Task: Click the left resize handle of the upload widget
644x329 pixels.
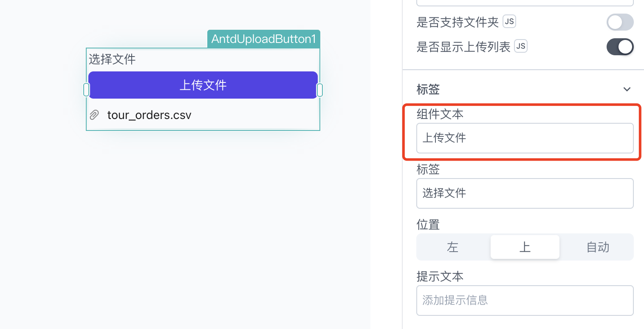Action: tap(86, 90)
